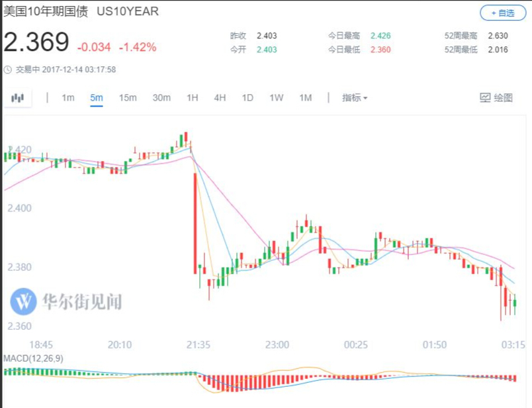Select the 5m interval tab
Image resolution: width=532 pixels, height=408 pixels.
click(97, 98)
